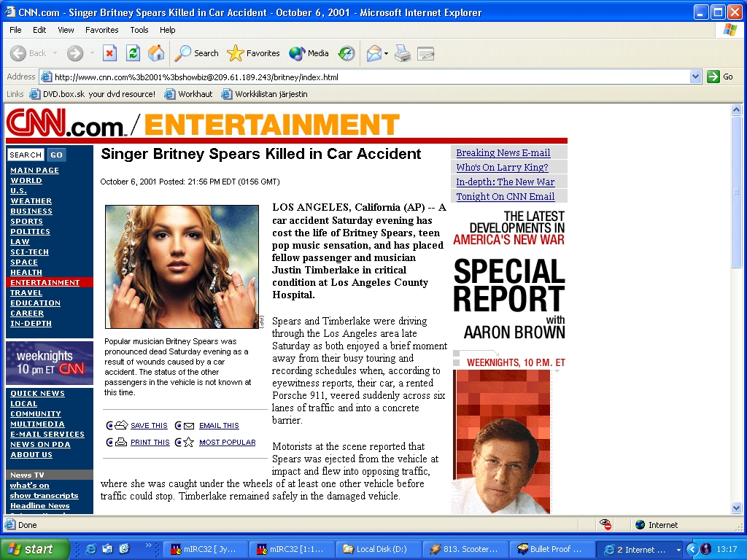The image size is (747, 560).
Task: Go to MAIN PAGE in the CNN sidebar
Action: [35, 170]
